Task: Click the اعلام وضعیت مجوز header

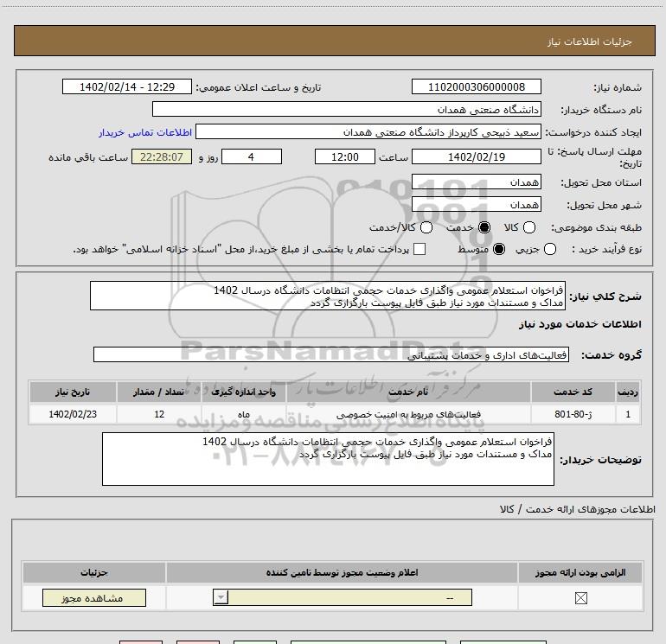Action: tap(342, 572)
